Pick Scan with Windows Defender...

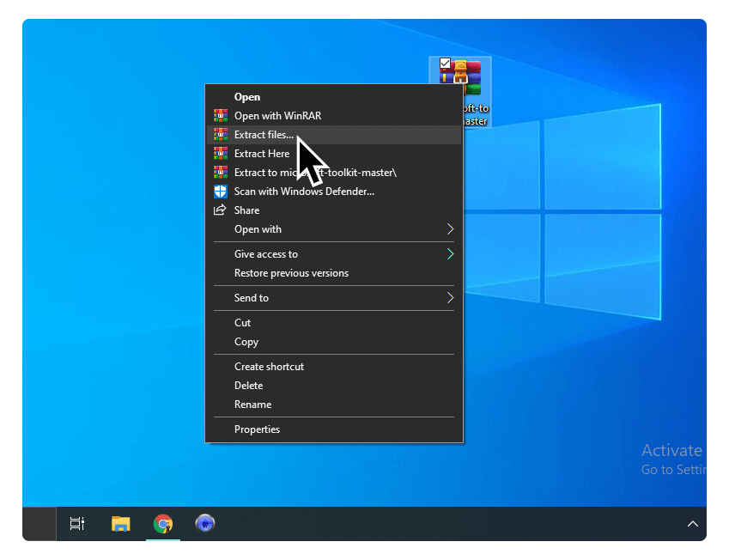pyautogui.click(x=334, y=192)
